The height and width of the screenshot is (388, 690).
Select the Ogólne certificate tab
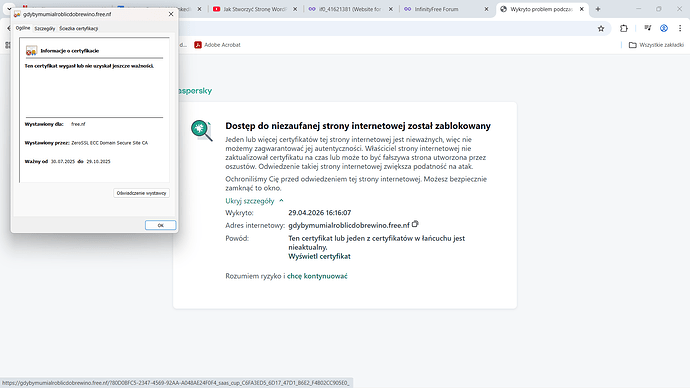click(x=23, y=28)
